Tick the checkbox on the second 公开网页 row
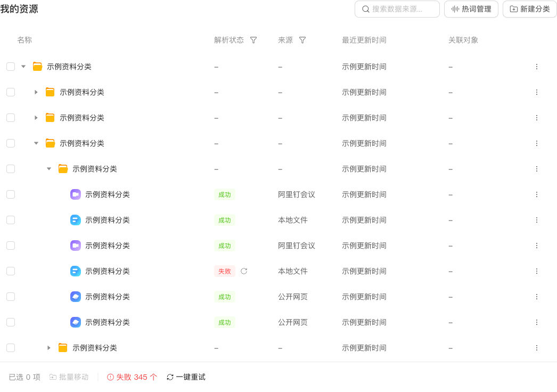The height and width of the screenshot is (392, 557). (x=11, y=322)
